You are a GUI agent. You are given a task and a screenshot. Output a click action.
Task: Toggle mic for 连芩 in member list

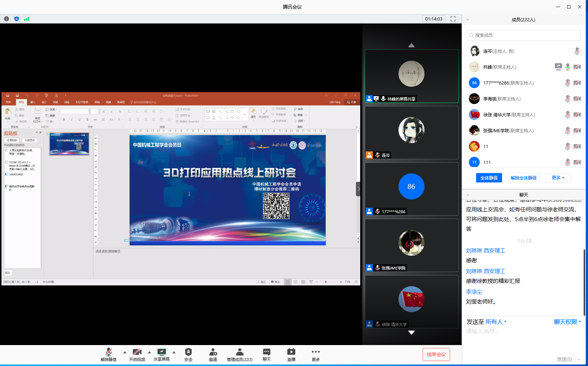coord(577,51)
